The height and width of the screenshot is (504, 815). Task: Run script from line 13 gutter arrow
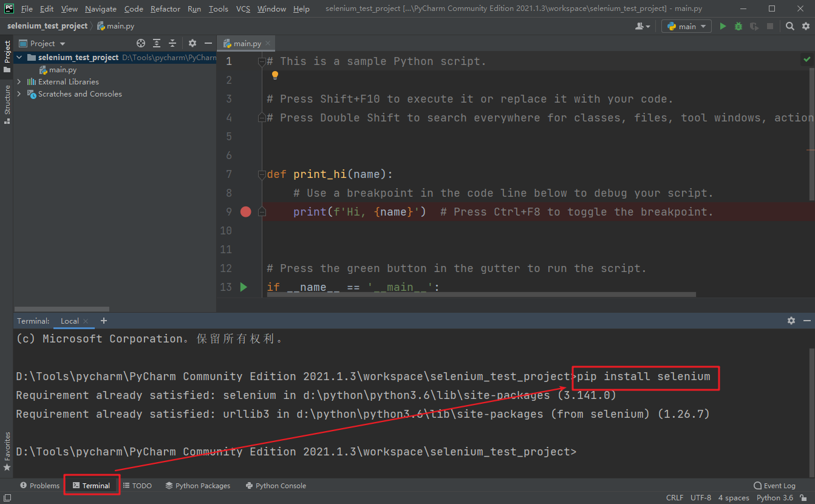pyautogui.click(x=244, y=287)
